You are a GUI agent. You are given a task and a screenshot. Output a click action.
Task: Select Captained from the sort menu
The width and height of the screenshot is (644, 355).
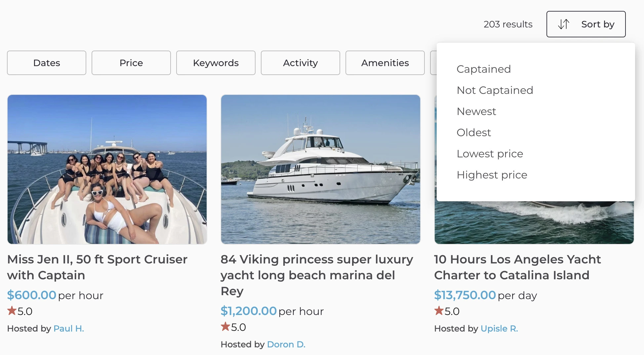point(484,69)
